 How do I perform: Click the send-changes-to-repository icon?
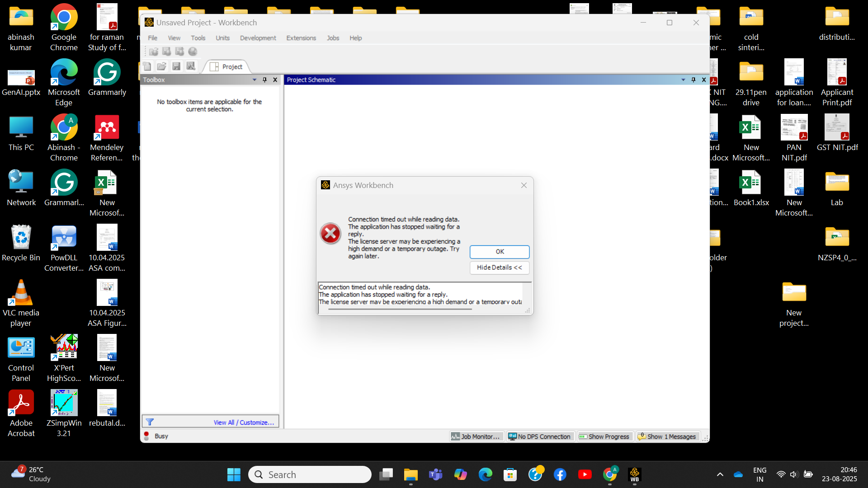[180, 52]
